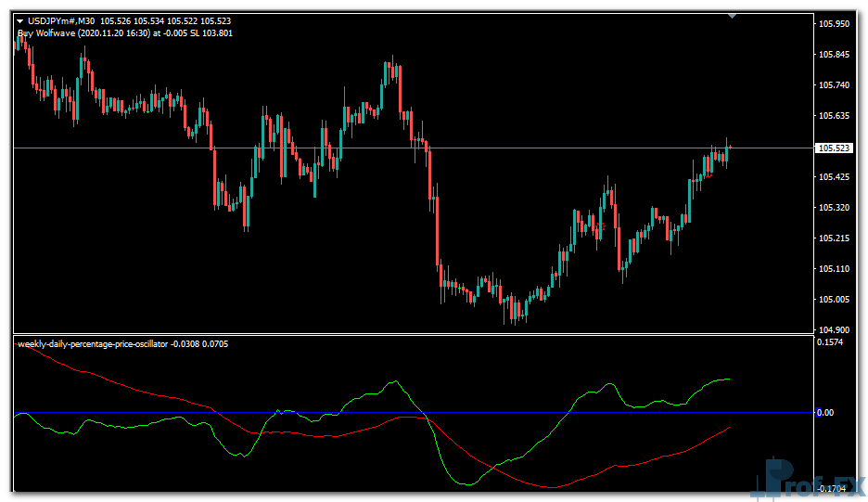Click the Buy Wolfwave signal label
Screen dimensions: 868x502
click(x=125, y=33)
